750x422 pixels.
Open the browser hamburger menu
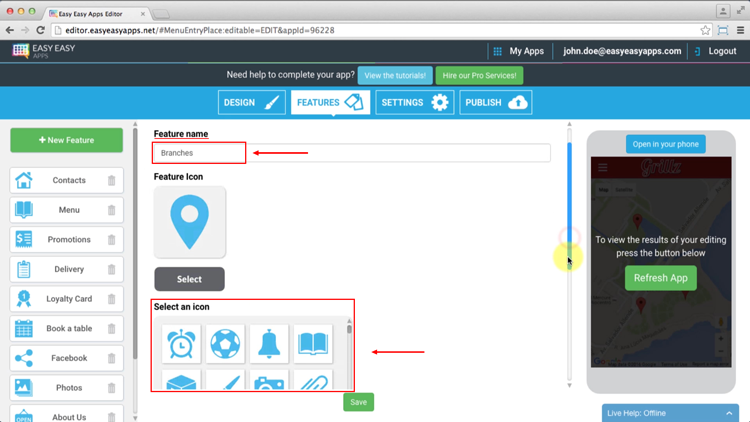pyautogui.click(x=740, y=30)
